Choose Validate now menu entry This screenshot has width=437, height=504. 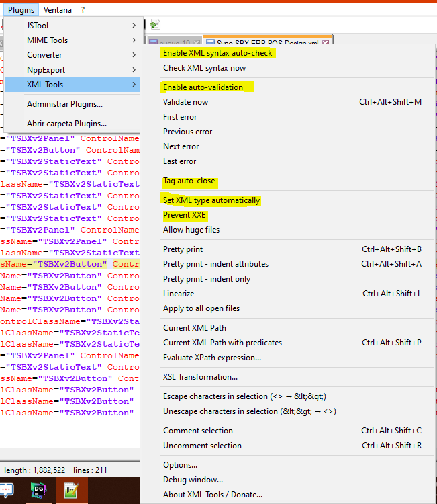coord(185,102)
